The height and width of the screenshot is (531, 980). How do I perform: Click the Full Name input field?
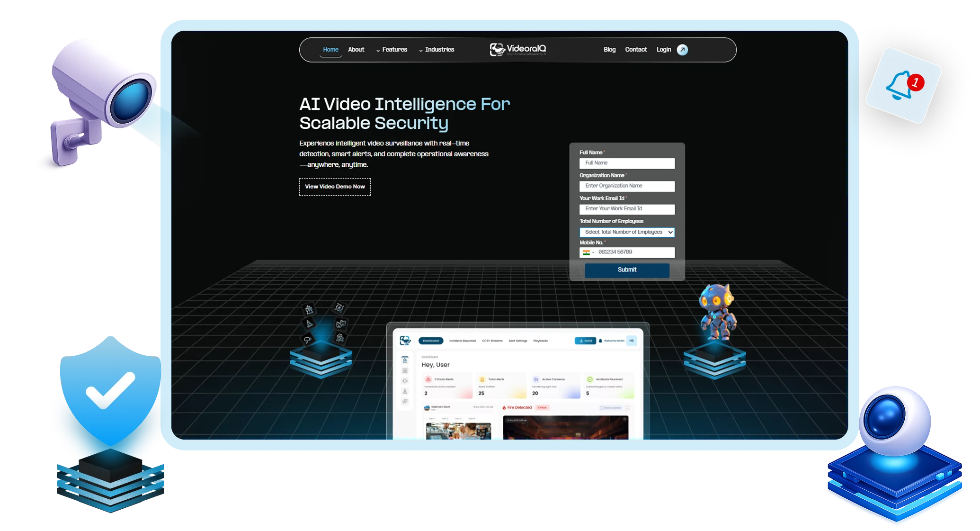(627, 162)
